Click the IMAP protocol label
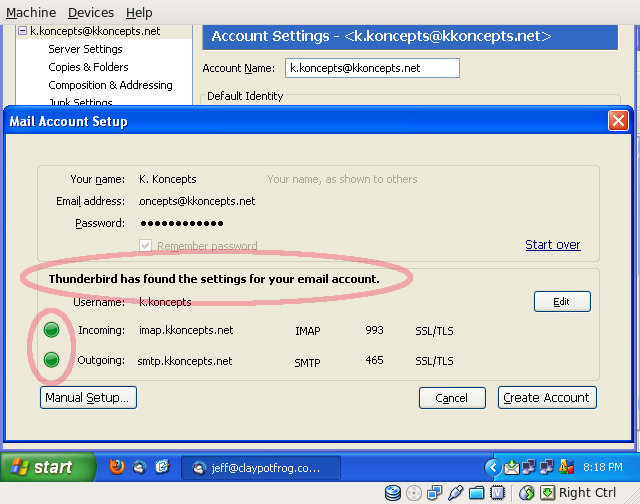This screenshot has height=504, width=640. pos(308,331)
